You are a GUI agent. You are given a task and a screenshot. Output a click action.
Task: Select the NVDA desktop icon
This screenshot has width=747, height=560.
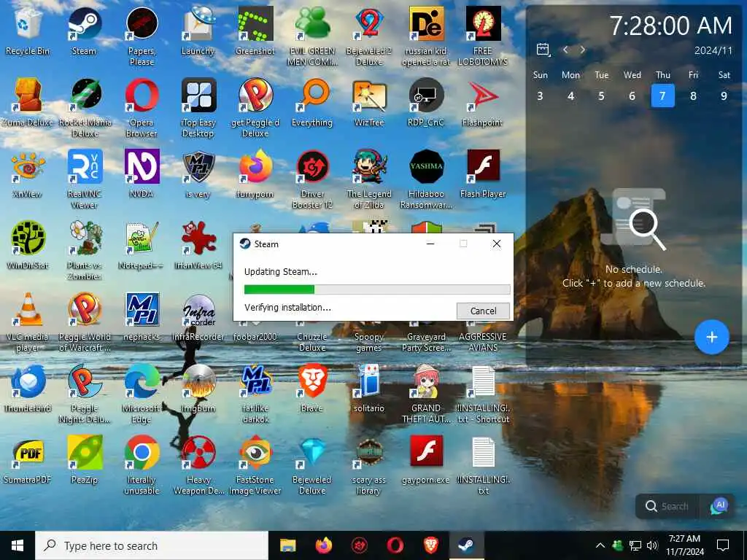click(x=142, y=167)
